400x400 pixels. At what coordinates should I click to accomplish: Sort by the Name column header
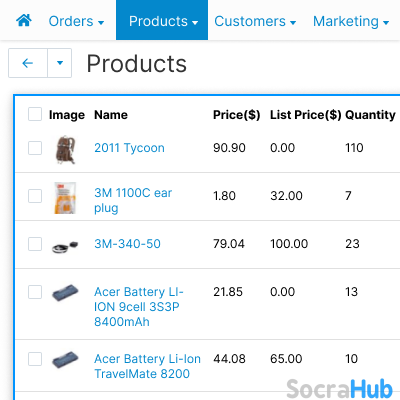coord(111,115)
